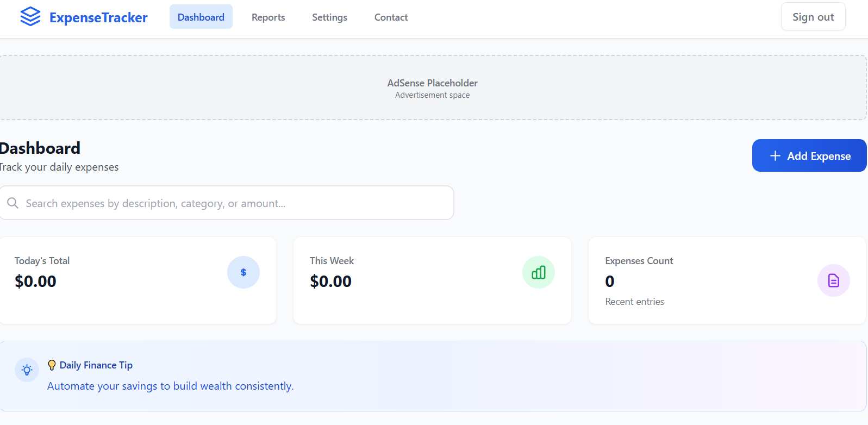
Task: Click the AdSense Placeholder banner
Action: click(x=432, y=87)
